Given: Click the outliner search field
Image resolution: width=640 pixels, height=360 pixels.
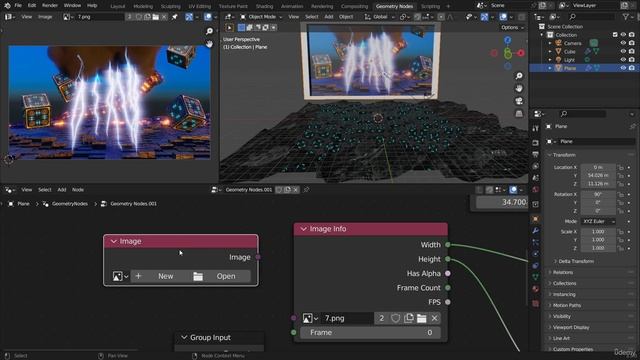Looking at the screenshot, I should pos(591,17).
